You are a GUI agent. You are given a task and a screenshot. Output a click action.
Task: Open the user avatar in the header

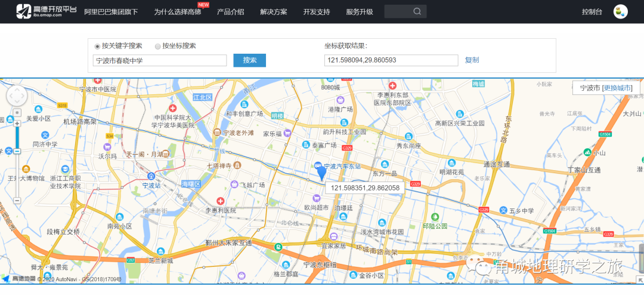click(x=620, y=11)
